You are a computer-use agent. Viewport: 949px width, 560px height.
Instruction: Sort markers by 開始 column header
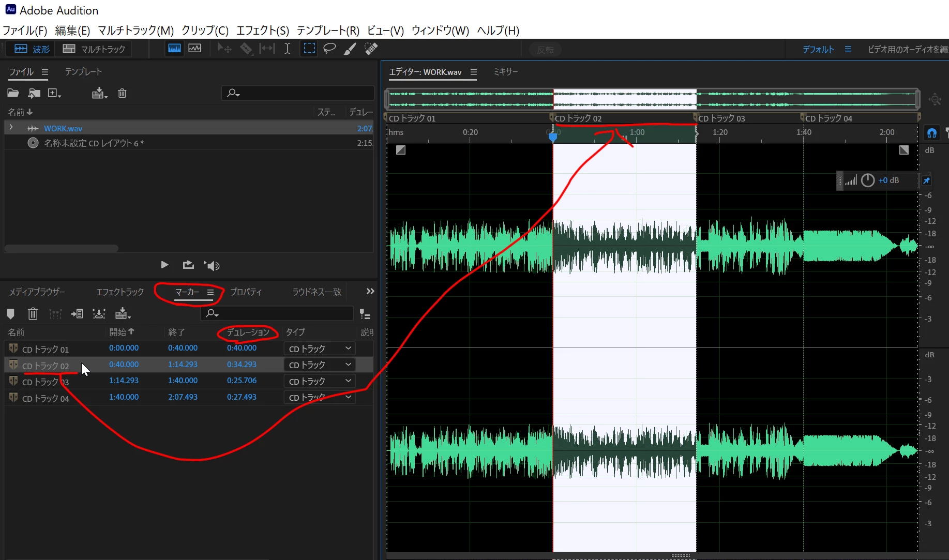click(x=122, y=332)
